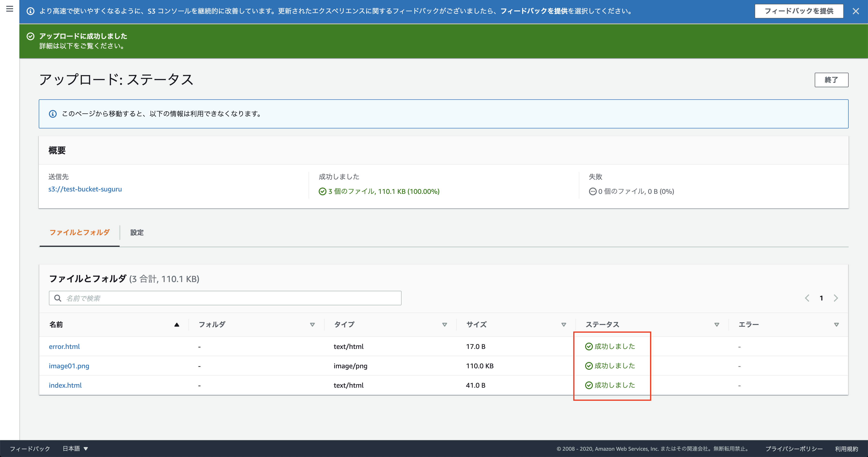Open the image01.png file link

(69, 366)
